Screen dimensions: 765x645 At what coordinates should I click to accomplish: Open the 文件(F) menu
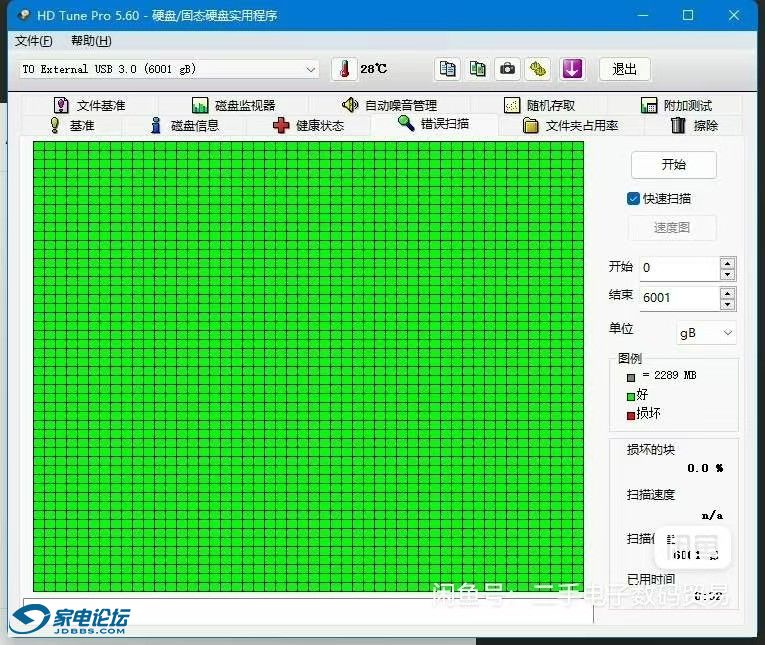coord(34,41)
